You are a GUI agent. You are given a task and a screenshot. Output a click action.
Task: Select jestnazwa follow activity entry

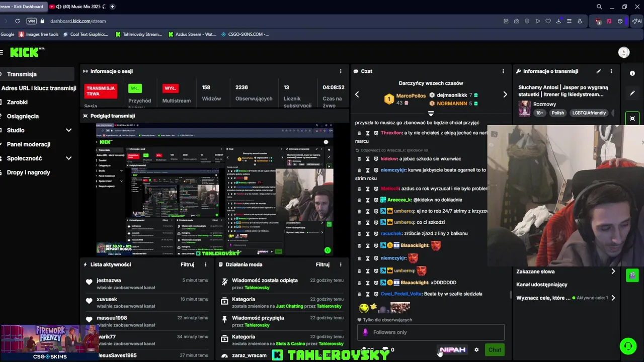tap(146, 284)
